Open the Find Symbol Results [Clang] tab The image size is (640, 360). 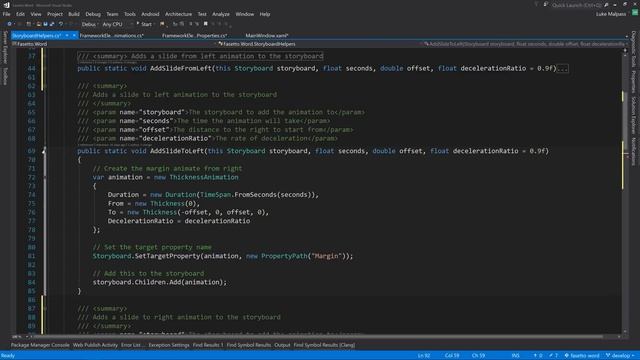pos(324,345)
